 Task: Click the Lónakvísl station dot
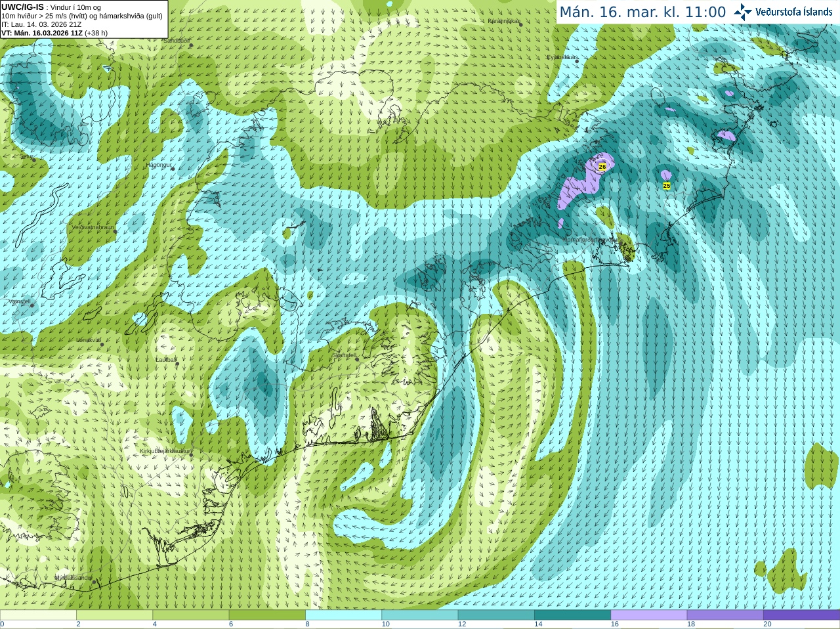[102, 344]
